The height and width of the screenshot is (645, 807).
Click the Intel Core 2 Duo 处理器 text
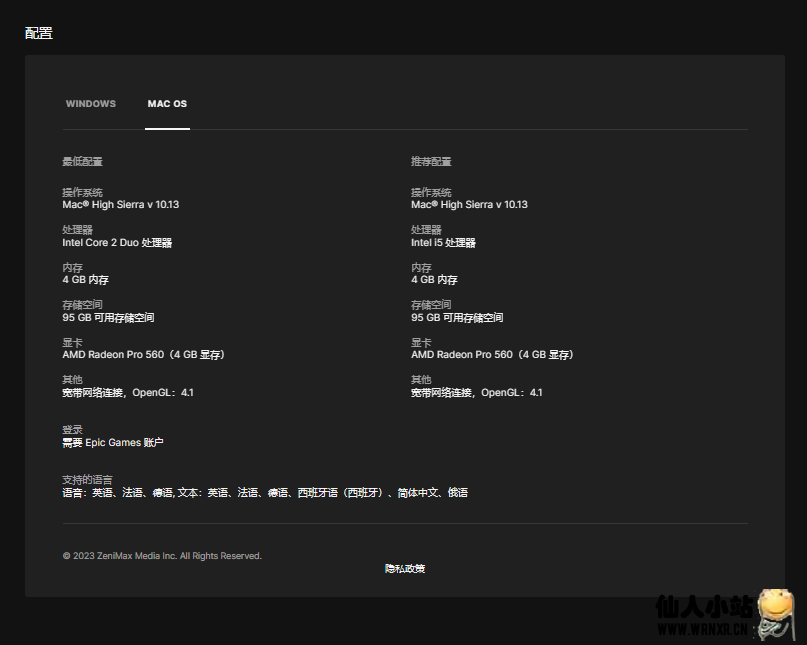pos(117,242)
